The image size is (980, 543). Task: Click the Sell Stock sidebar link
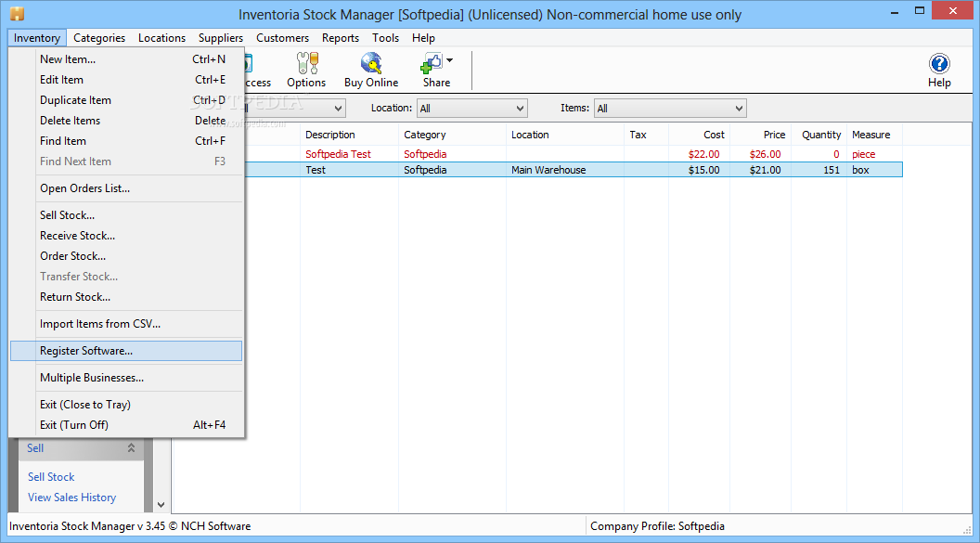tap(51, 477)
